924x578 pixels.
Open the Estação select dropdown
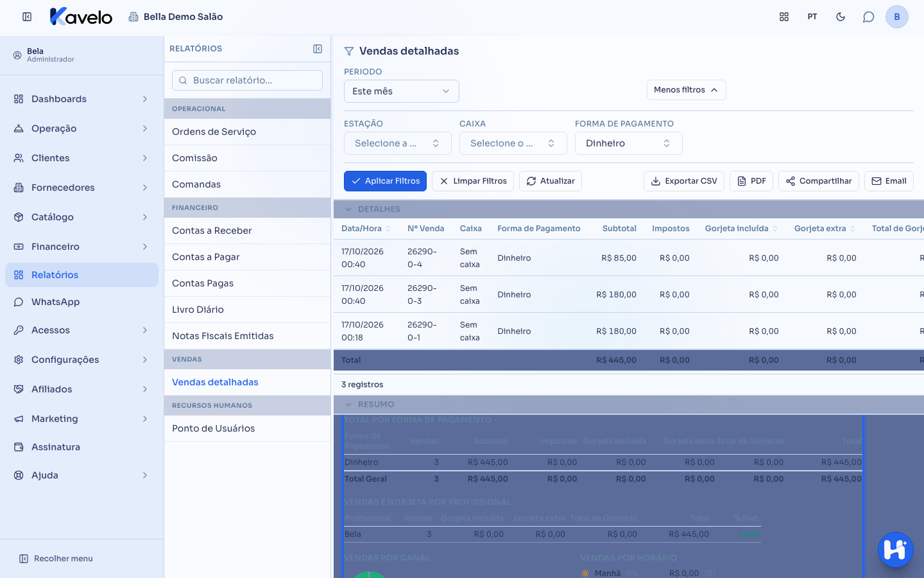(398, 143)
